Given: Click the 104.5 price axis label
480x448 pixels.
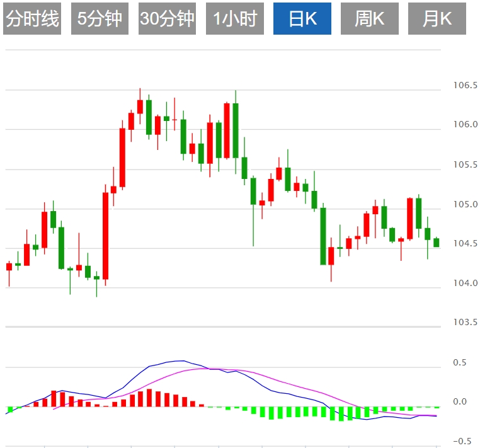Looking at the screenshot, I should pyautogui.click(x=465, y=243).
